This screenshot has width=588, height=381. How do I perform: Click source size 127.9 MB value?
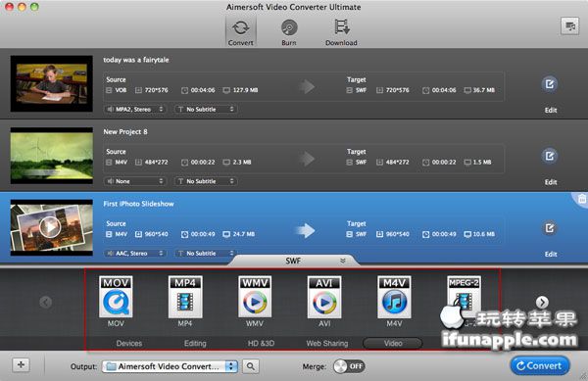245,90
